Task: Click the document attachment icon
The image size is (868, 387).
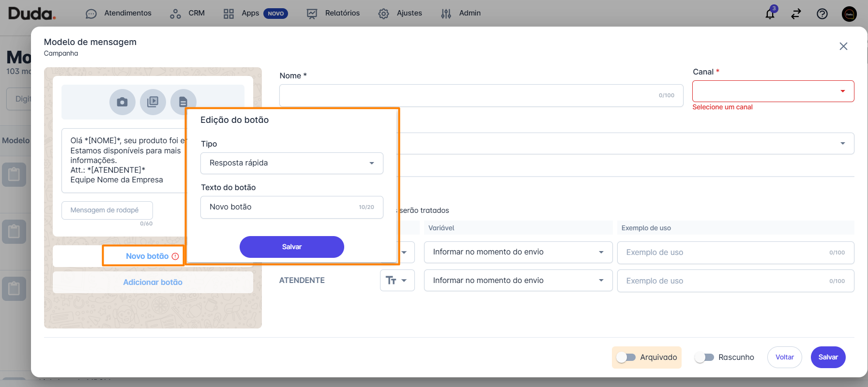Action: [183, 102]
